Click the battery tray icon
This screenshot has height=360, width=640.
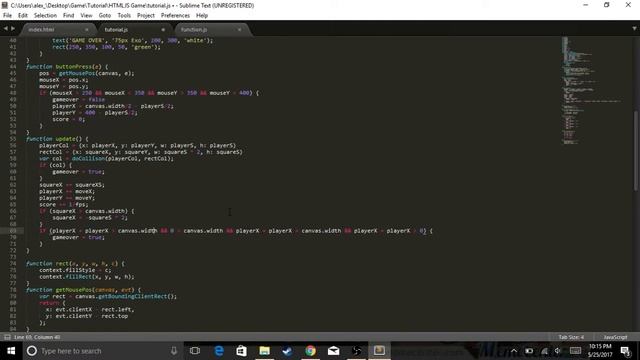529,351
